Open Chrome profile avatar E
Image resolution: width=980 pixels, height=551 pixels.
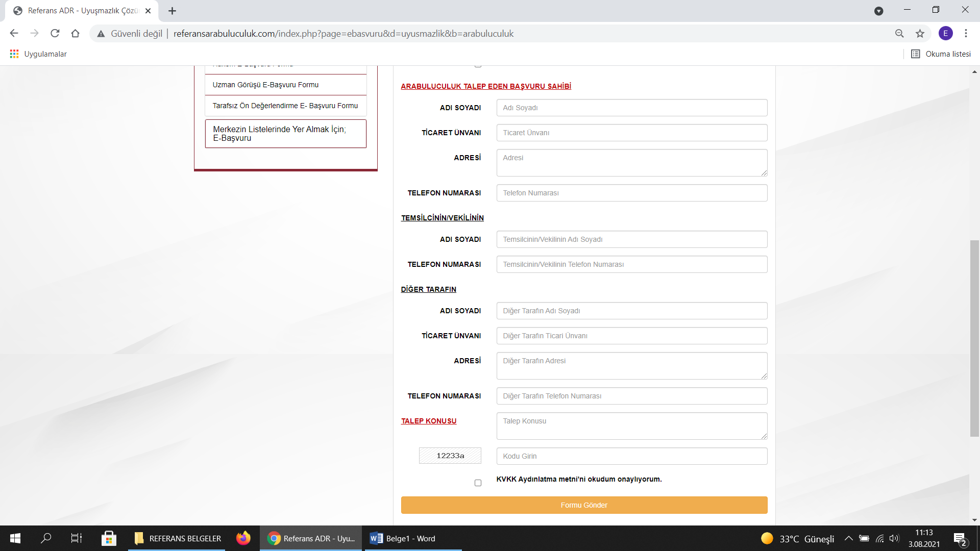tap(945, 34)
